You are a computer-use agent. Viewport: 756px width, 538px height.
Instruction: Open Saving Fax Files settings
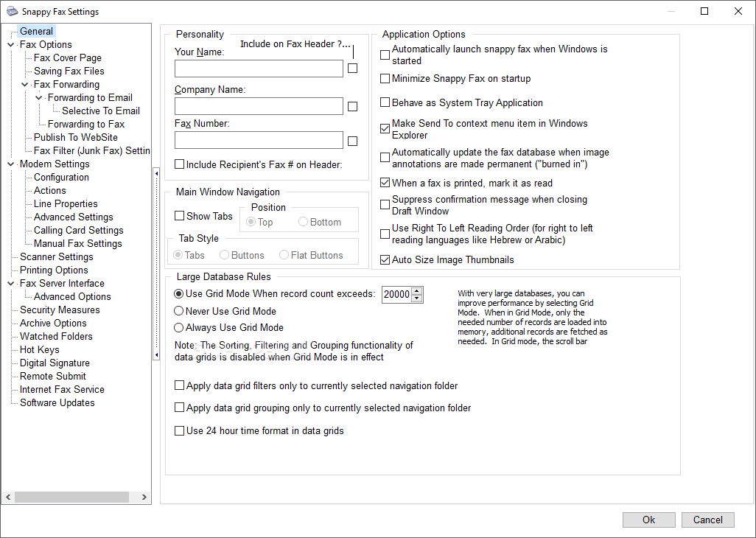[69, 71]
